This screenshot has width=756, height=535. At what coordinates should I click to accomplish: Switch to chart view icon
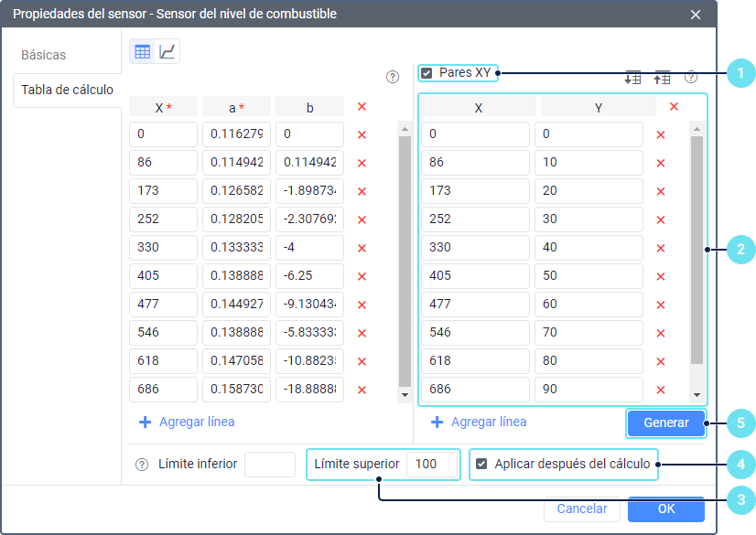pos(167,52)
